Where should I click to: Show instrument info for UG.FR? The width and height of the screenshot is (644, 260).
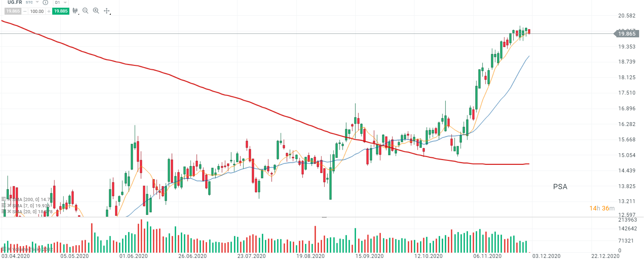[x=45, y=2]
